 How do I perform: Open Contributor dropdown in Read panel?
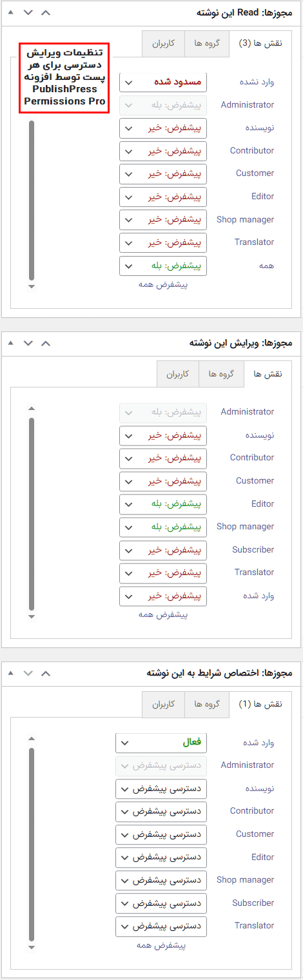point(163,151)
